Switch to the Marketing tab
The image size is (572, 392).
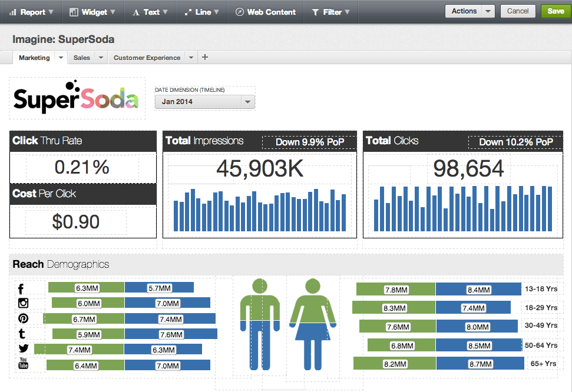click(34, 58)
